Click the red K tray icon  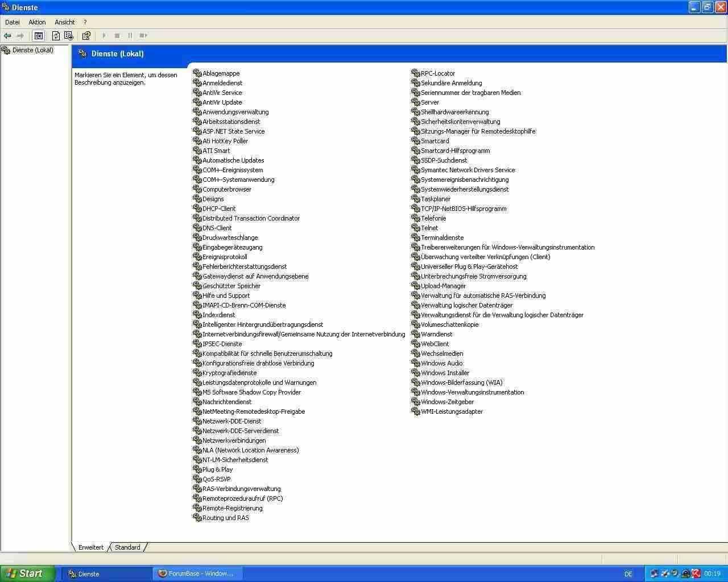(696, 573)
